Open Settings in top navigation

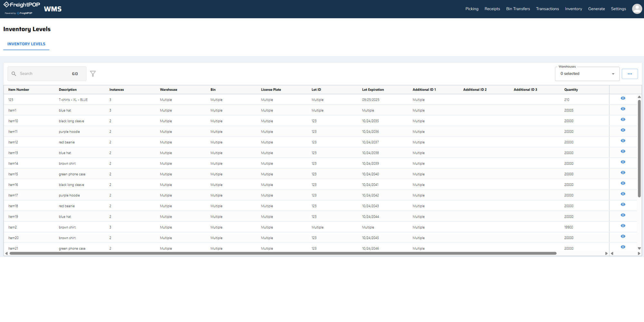click(618, 9)
